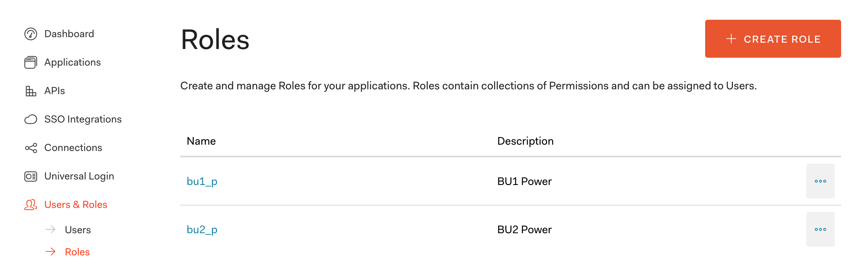Click the Applications window icon

pos(31,62)
